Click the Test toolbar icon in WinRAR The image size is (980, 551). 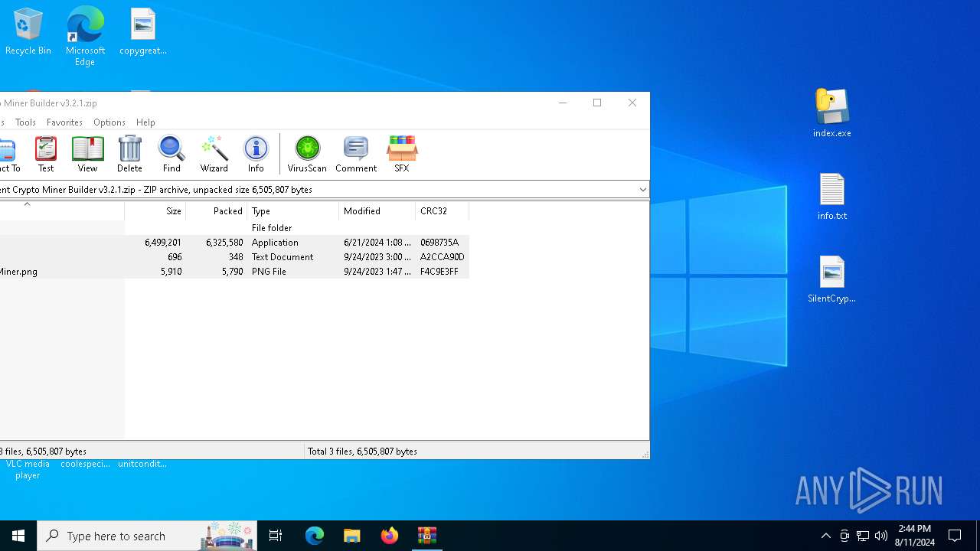tap(46, 154)
